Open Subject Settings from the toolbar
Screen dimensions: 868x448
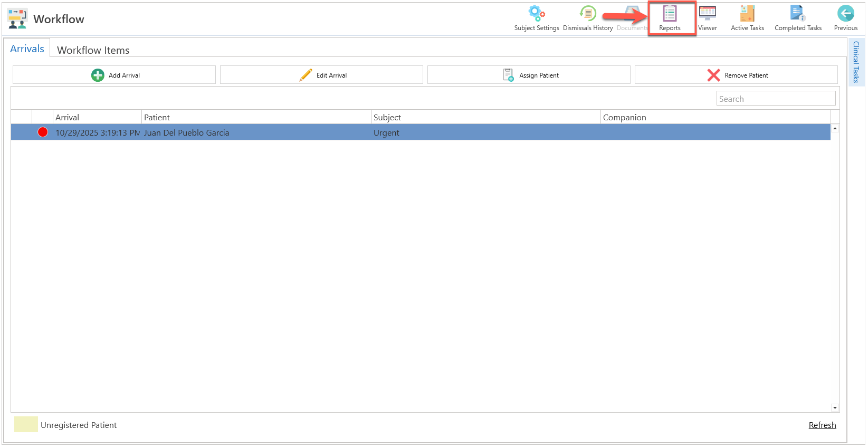537,18
